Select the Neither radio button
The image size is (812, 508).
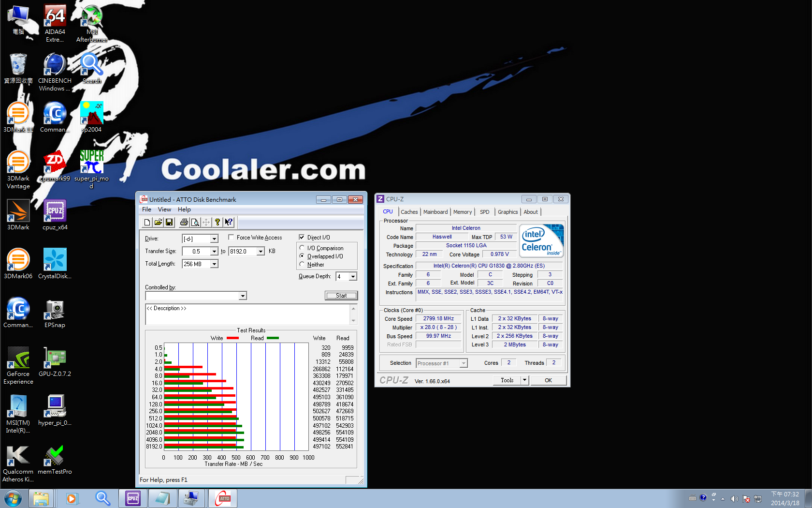click(302, 264)
